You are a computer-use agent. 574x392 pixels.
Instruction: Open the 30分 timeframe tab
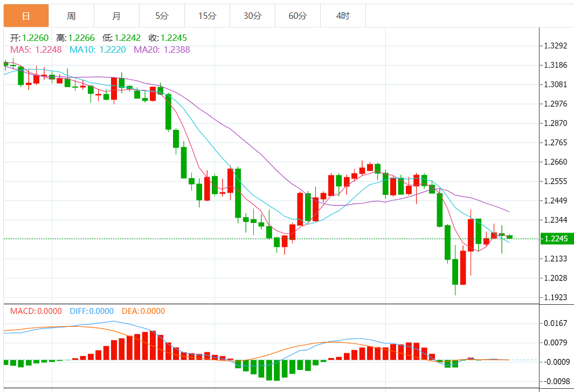point(252,16)
